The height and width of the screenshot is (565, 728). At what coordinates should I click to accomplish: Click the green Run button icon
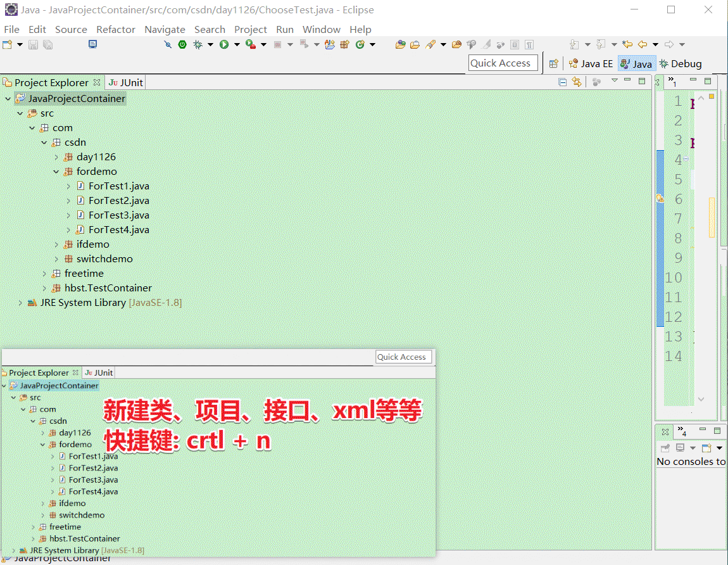point(224,44)
